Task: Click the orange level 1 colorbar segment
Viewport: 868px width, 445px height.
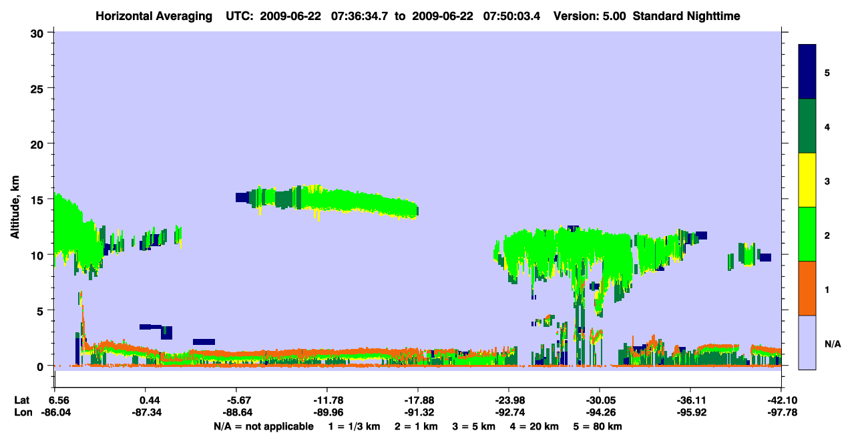Action: tap(807, 288)
